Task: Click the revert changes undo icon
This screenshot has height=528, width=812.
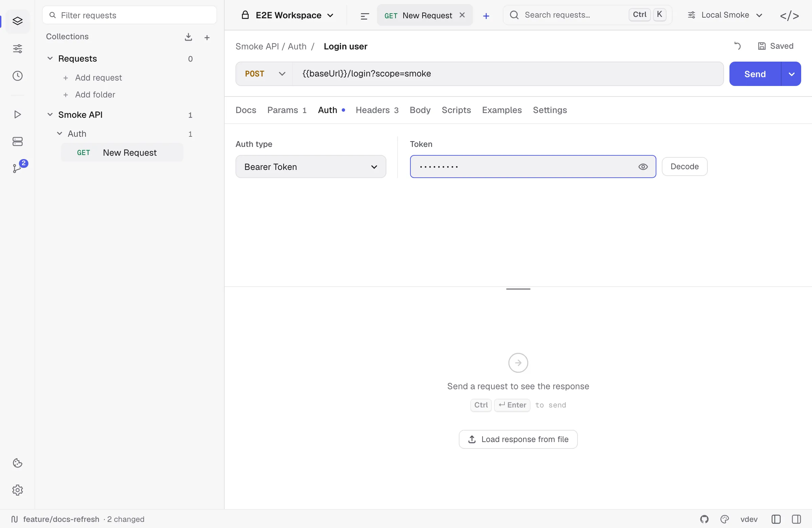Action: coord(737,46)
